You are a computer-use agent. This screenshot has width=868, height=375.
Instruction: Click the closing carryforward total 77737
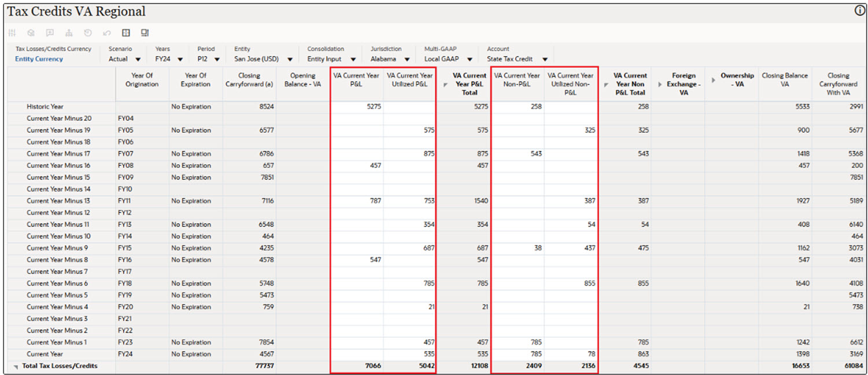pos(249,366)
